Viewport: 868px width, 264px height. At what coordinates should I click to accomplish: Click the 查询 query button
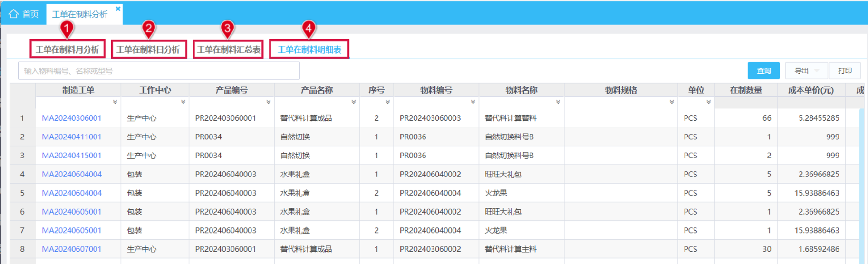pyautogui.click(x=763, y=71)
